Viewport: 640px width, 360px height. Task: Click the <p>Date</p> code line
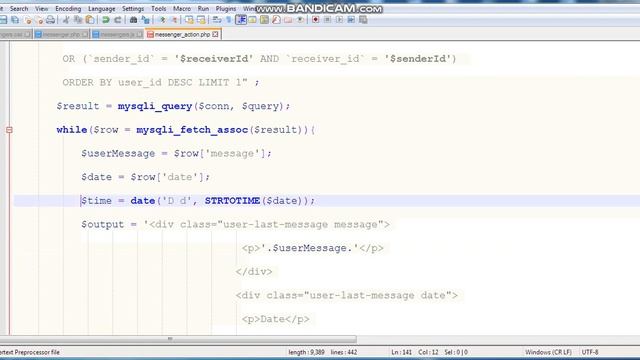click(276, 319)
